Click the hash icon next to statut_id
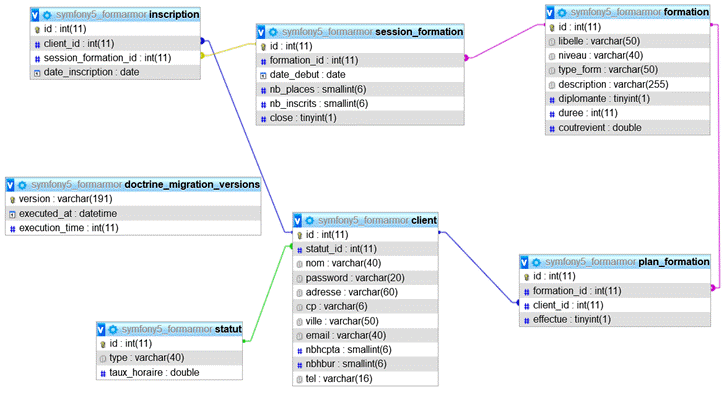 [x=299, y=250]
